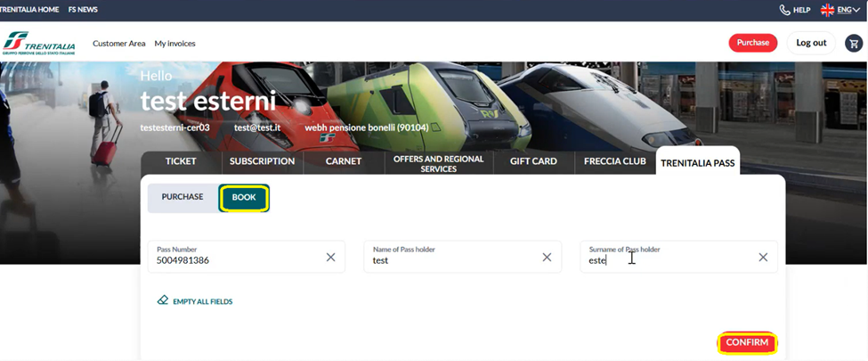This screenshot has width=868, height=361.
Task: Click the email text test@test.it
Action: pyautogui.click(x=257, y=127)
